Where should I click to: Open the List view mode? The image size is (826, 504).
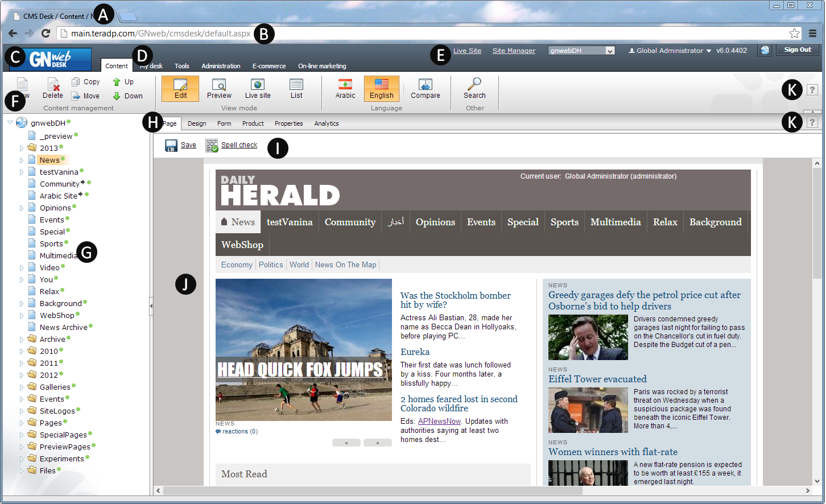(x=296, y=84)
